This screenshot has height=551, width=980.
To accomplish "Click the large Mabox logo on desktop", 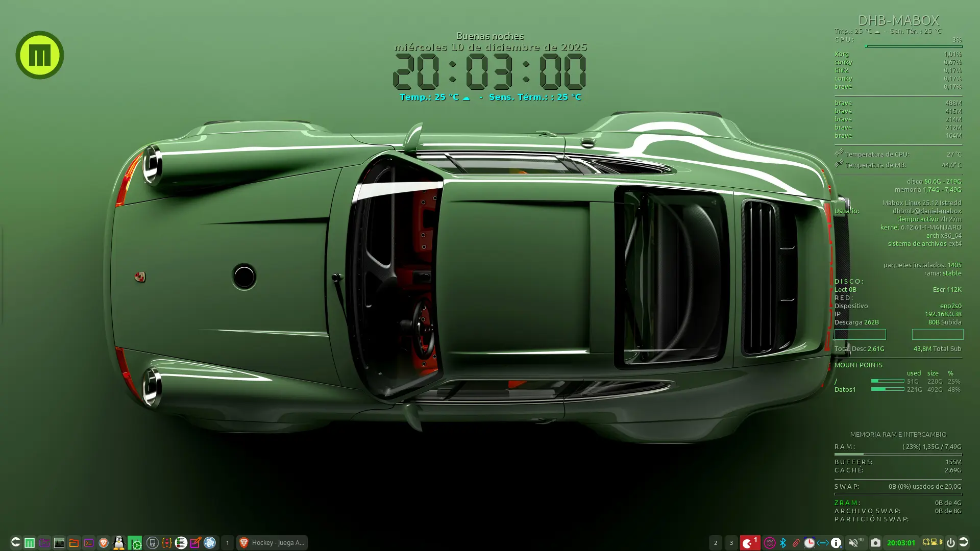I will (x=40, y=55).
